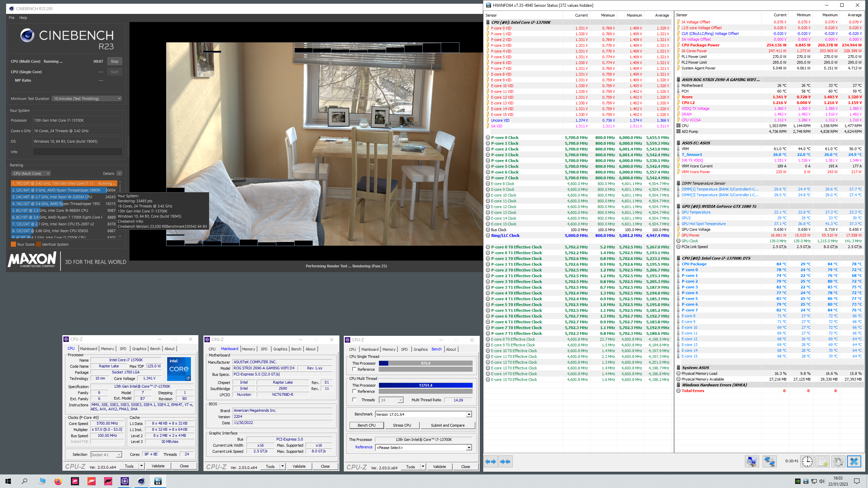The width and height of the screenshot is (868, 488).
Task: Toggle Reference checkbox under CPU Single Thread
Action: pos(354,369)
